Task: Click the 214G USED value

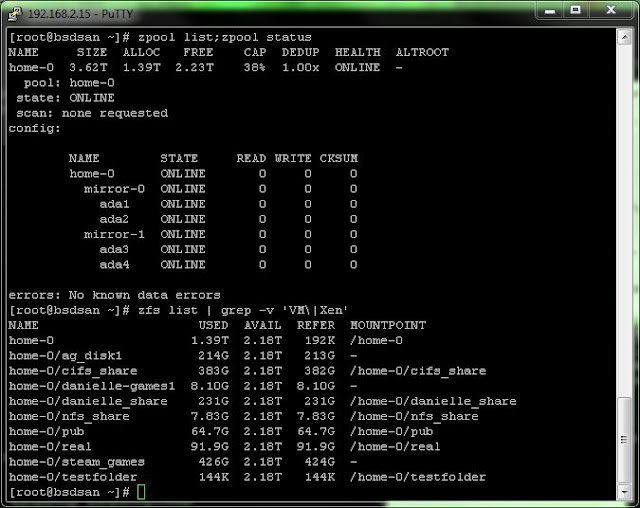Action: tap(213, 356)
